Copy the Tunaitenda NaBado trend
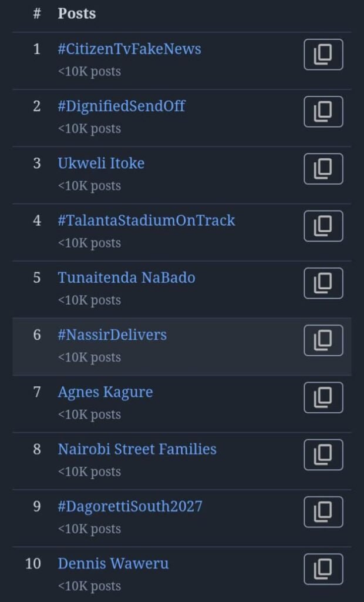 (323, 283)
